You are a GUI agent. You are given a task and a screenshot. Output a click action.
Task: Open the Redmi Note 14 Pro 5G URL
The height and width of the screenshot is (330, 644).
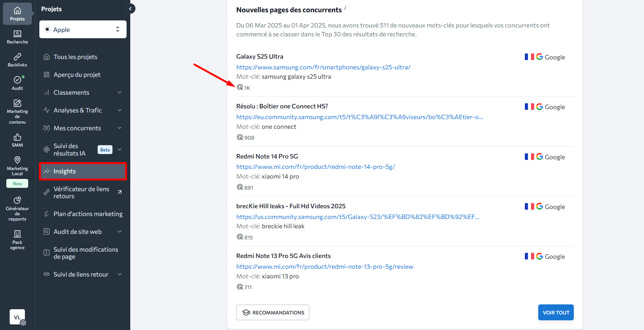pos(316,167)
